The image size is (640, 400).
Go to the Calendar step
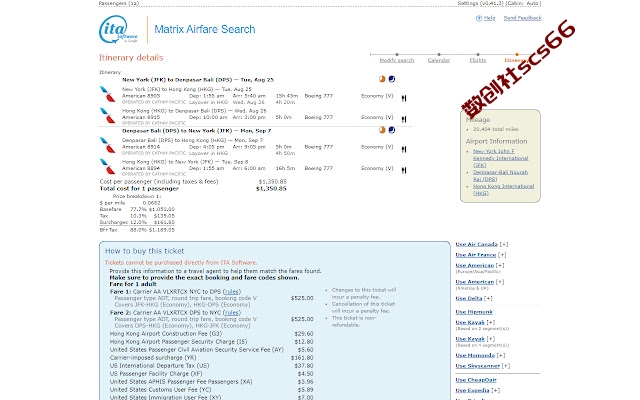pyautogui.click(x=439, y=60)
